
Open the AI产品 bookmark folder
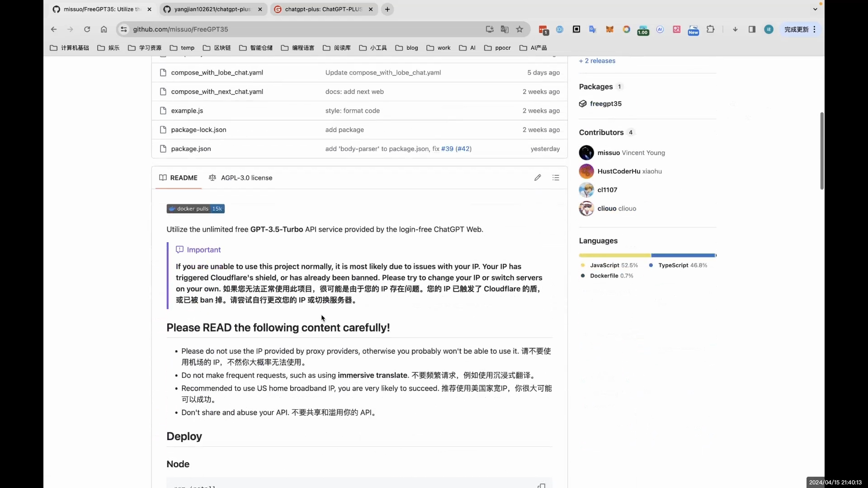pyautogui.click(x=533, y=47)
